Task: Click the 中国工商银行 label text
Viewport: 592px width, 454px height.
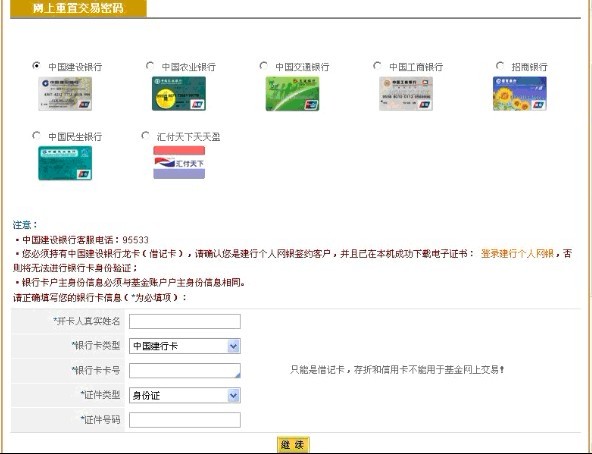Action: pos(416,67)
